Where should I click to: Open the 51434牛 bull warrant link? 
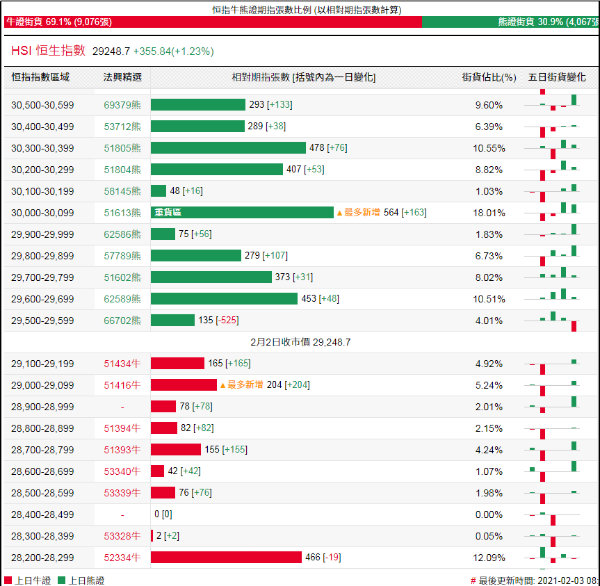[x=122, y=364]
